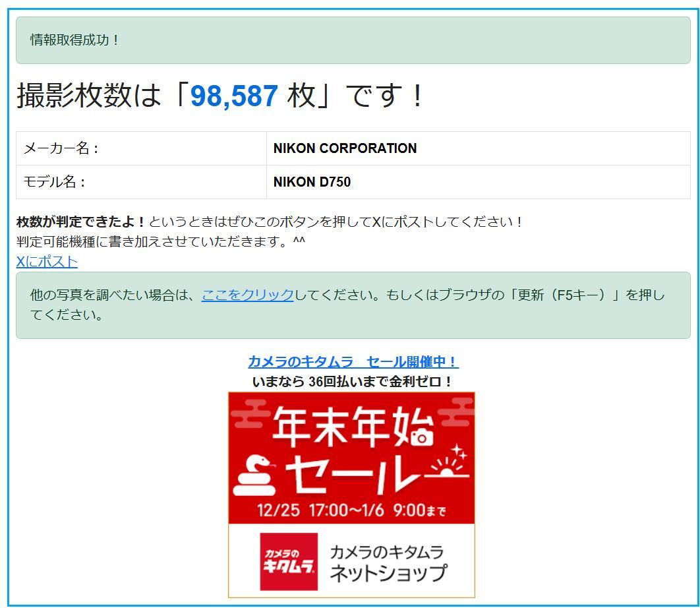Click the カメラのキタムラ red logo
This screenshot has height=608, width=700.
(x=289, y=562)
